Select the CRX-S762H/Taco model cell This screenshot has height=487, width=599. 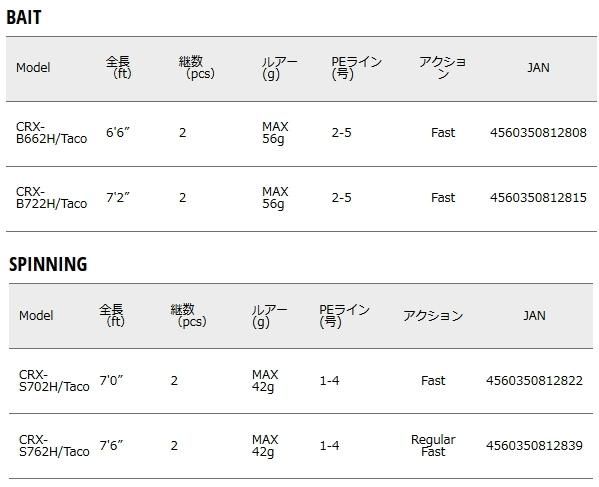pos(54,445)
